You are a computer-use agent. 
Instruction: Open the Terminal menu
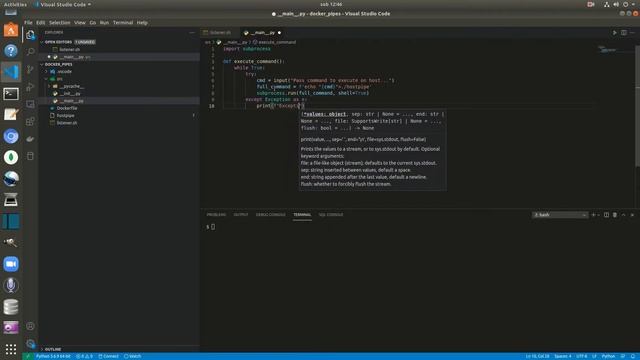pos(123,23)
